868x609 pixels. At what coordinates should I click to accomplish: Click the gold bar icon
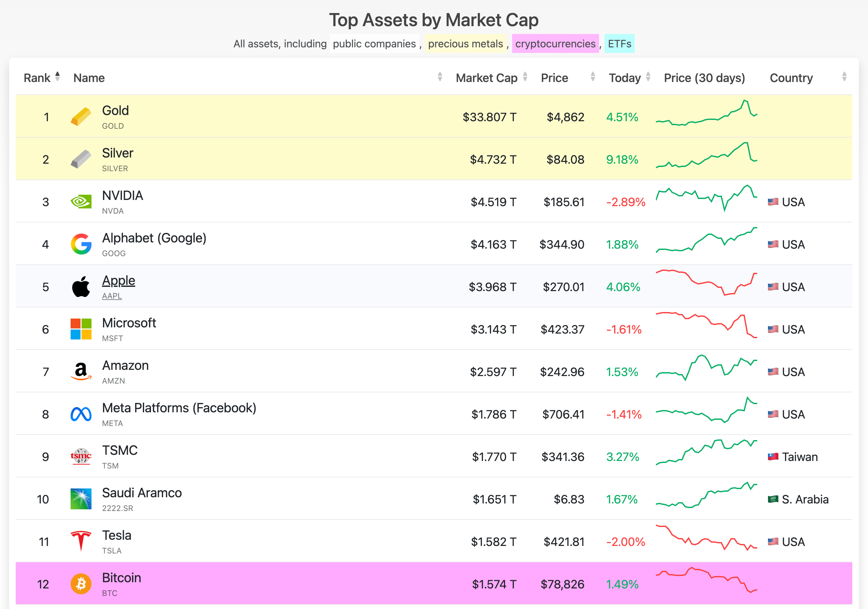(81, 116)
